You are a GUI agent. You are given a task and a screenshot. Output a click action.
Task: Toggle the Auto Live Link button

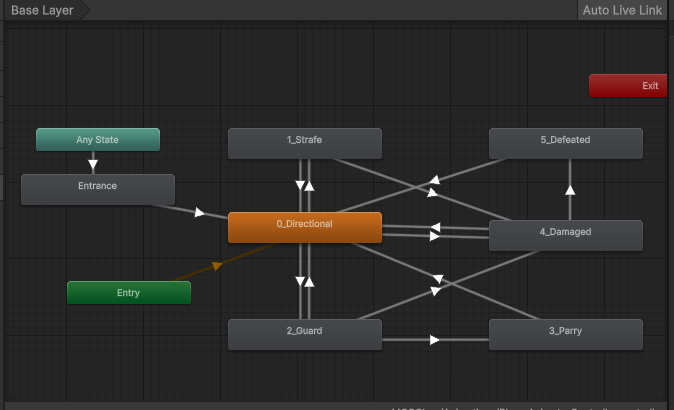tap(623, 10)
